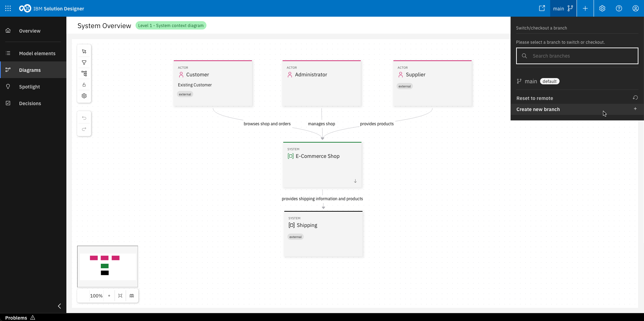Open diagram settings gear in toolbar
The image size is (644, 321).
pos(84,96)
